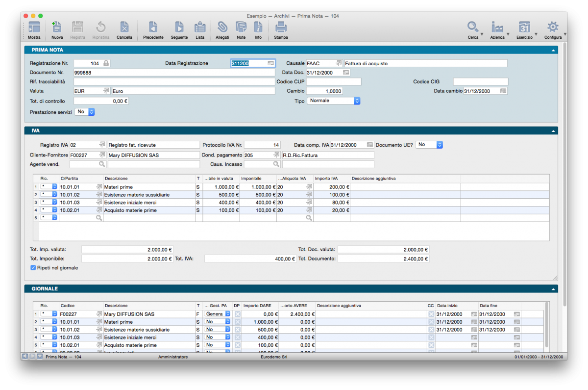Open the Lista view icon
This screenshot has height=390, width=588.
pyautogui.click(x=200, y=28)
